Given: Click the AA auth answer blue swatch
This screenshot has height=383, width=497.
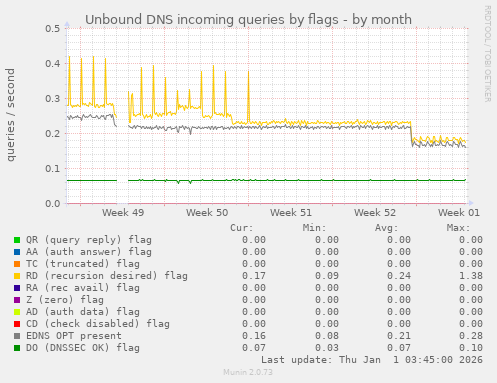Looking at the screenshot, I should pyautogui.click(x=17, y=252).
